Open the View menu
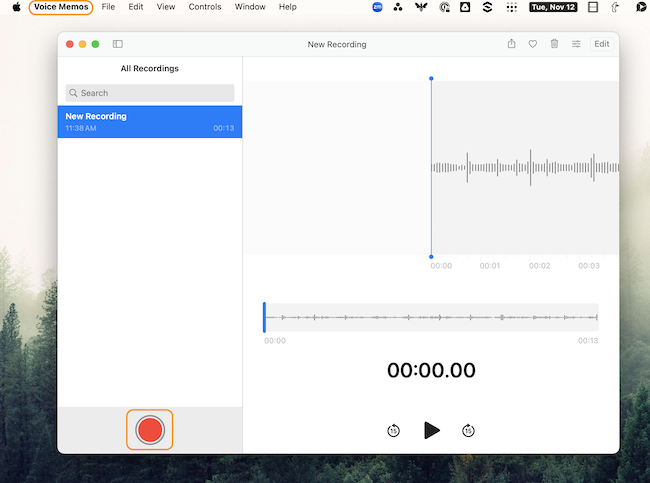The image size is (650, 483). pyautogui.click(x=166, y=7)
